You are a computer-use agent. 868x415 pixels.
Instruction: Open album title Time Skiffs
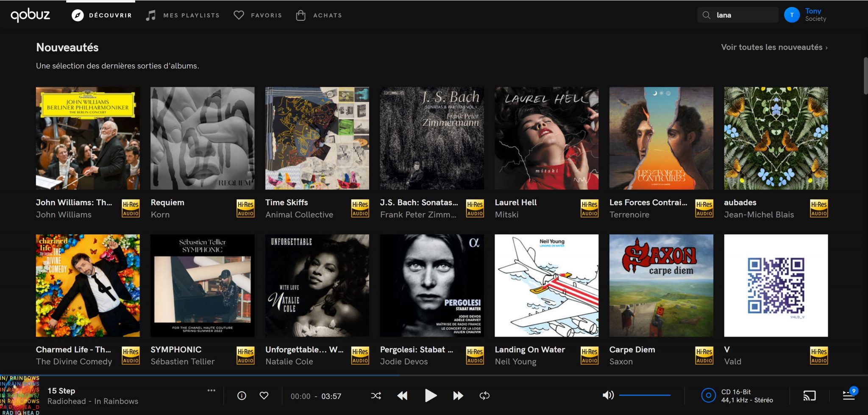[287, 203]
